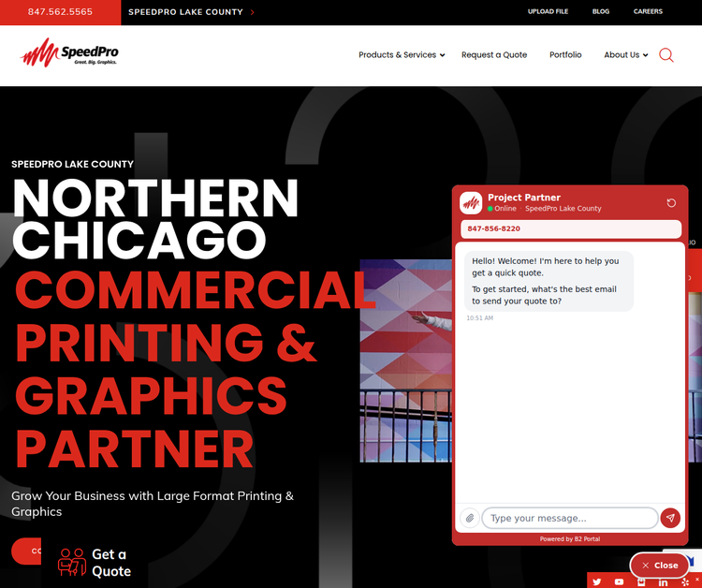Viewport: 702px width, 588px height.
Task: Open the Upload File link
Action: [548, 11]
